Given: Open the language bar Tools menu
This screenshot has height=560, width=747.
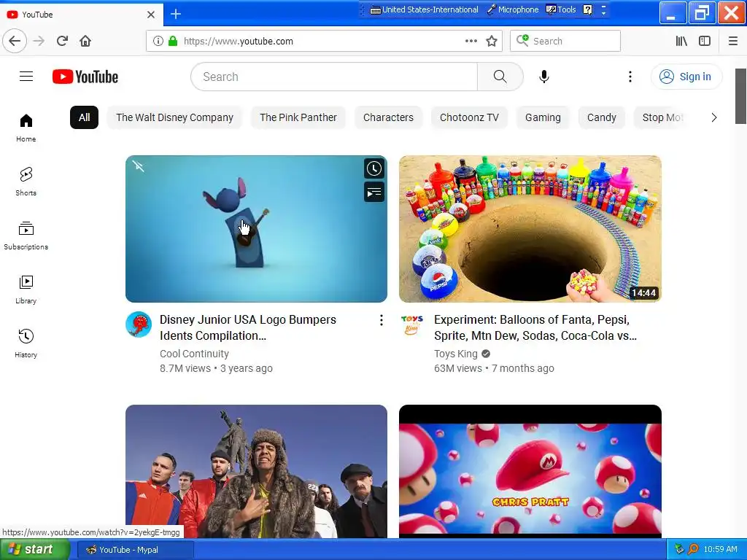Looking at the screenshot, I should tap(561, 9).
